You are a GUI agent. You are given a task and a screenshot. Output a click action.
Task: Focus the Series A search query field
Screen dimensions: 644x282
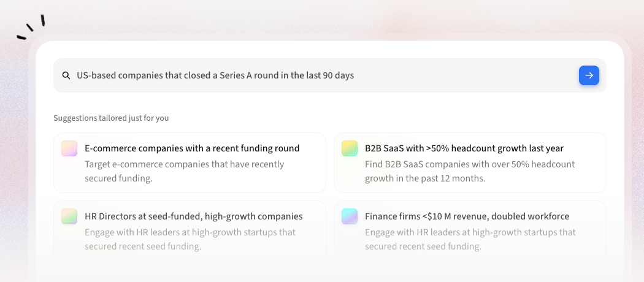click(429, 75)
